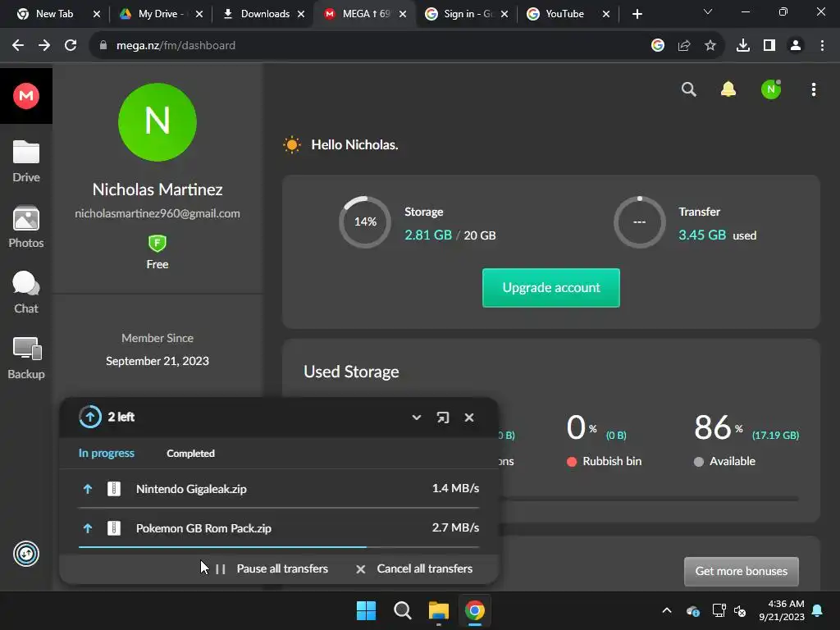Click the Free plan shield badge
Viewport: 840px width, 630px height.
pyautogui.click(x=157, y=244)
